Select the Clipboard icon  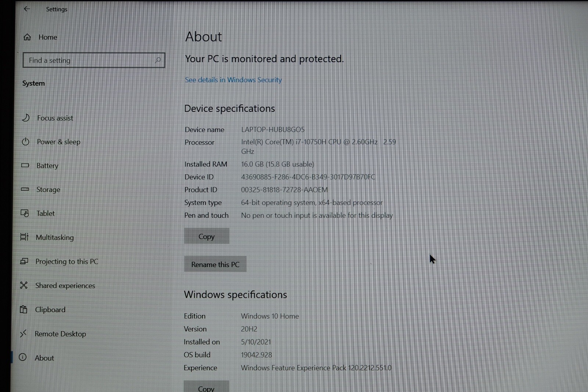[24, 309]
